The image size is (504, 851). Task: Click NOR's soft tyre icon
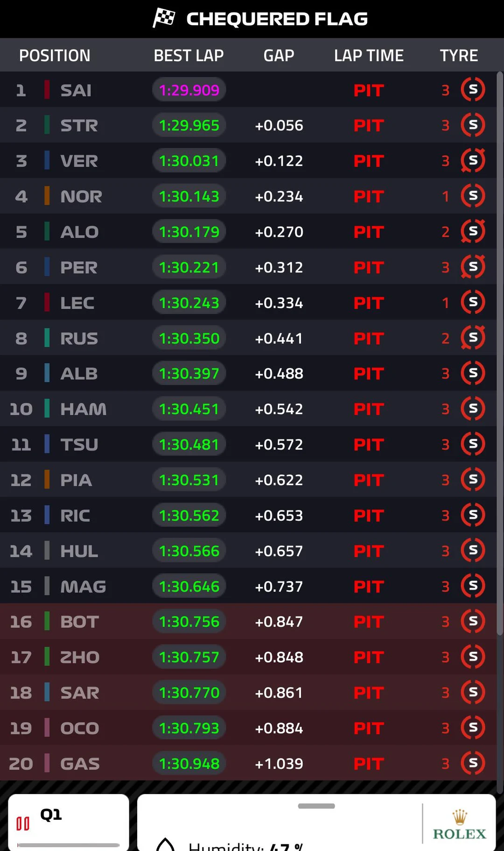(473, 196)
